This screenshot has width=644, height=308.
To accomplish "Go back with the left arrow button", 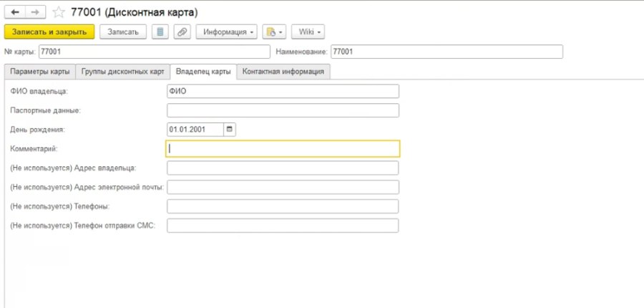I will pyautogui.click(x=15, y=12).
